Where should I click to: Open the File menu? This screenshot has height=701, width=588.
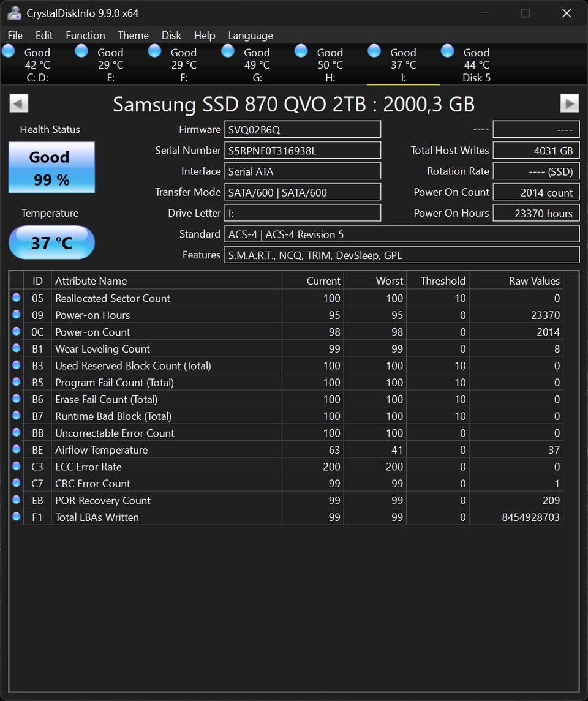15,36
